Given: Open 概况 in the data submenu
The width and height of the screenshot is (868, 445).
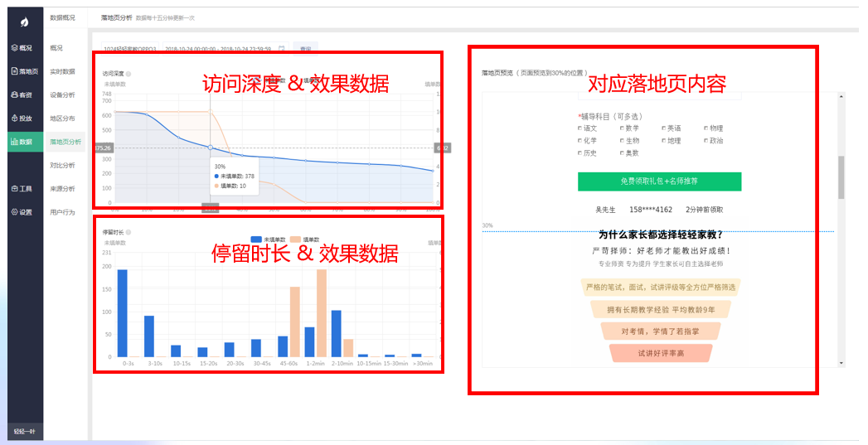Looking at the screenshot, I should [x=56, y=48].
